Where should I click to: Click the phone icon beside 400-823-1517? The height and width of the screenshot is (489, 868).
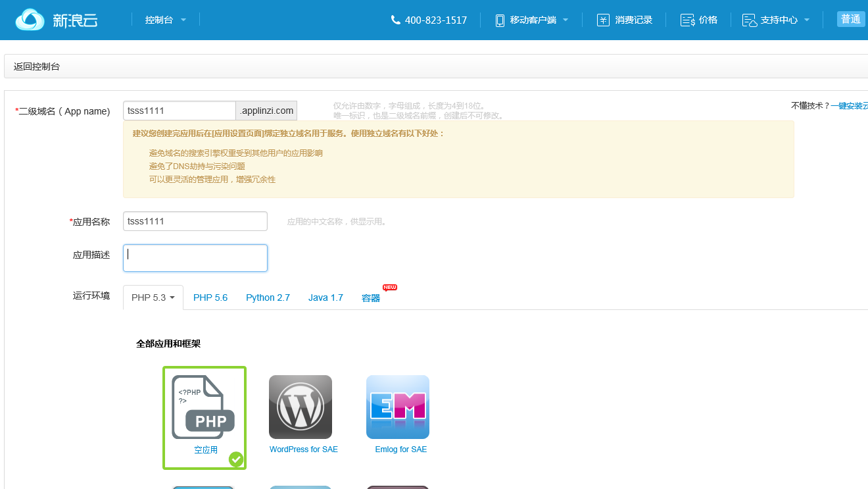coord(395,20)
